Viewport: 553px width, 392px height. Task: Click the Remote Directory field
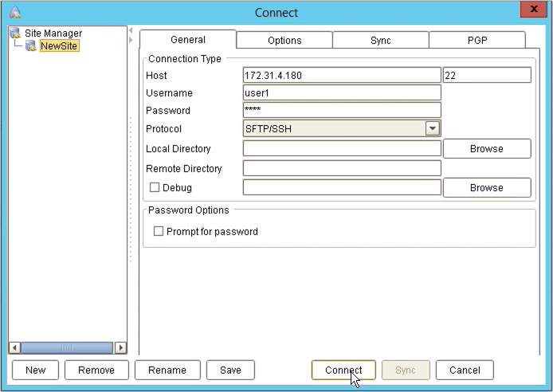342,168
